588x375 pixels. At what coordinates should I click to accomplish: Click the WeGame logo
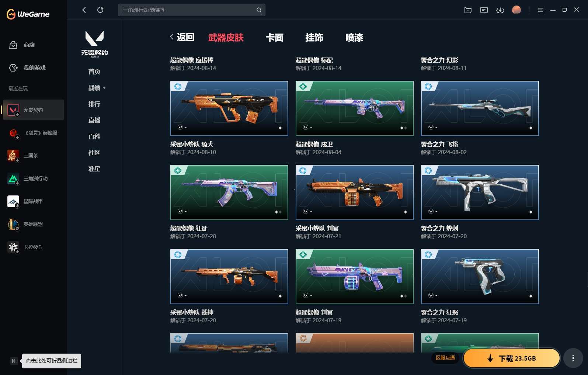pyautogui.click(x=28, y=14)
